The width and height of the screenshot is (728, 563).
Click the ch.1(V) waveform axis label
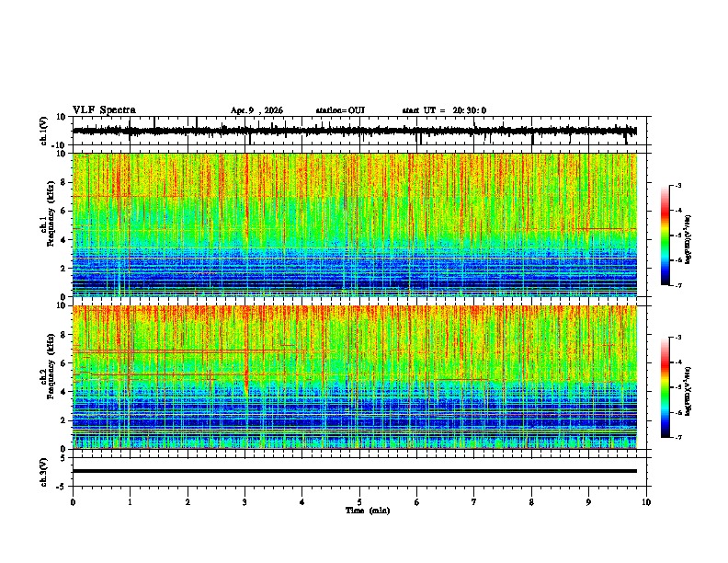coord(43,131)
